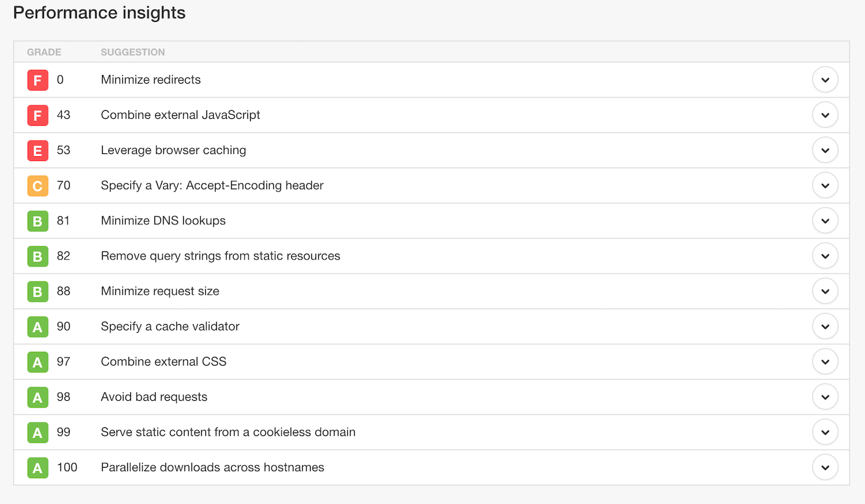Expand the Combine external CSS chevron
This screenshot has width=865, height=504.
pos(825,362)
